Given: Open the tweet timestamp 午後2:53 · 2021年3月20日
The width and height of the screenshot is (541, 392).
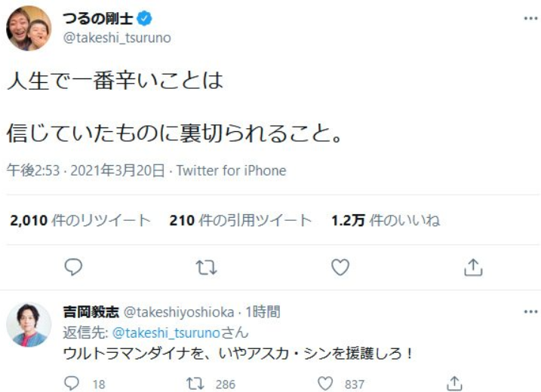Looking at the screenshot, I should [x=85, y=170].
